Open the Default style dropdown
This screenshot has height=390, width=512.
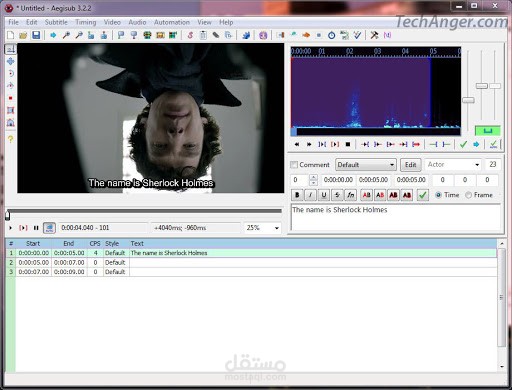[366, 165]
